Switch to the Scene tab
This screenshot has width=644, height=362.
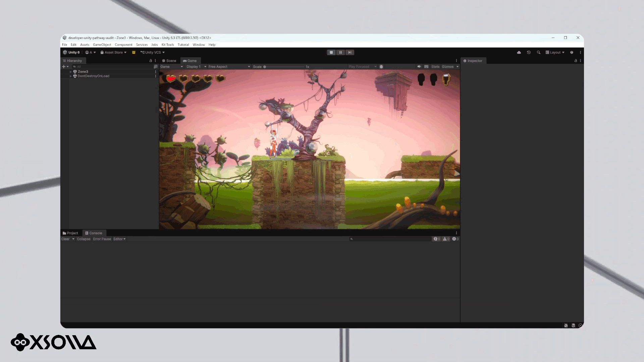click(169, 61)
